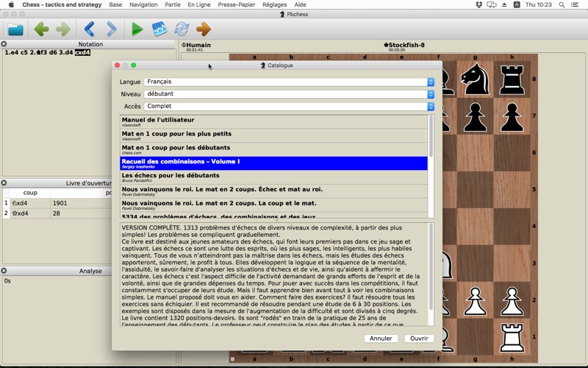This screenshot has width=588, height=368.
Task: Open the En Ligne menu
Action: [x=199, y=4]
